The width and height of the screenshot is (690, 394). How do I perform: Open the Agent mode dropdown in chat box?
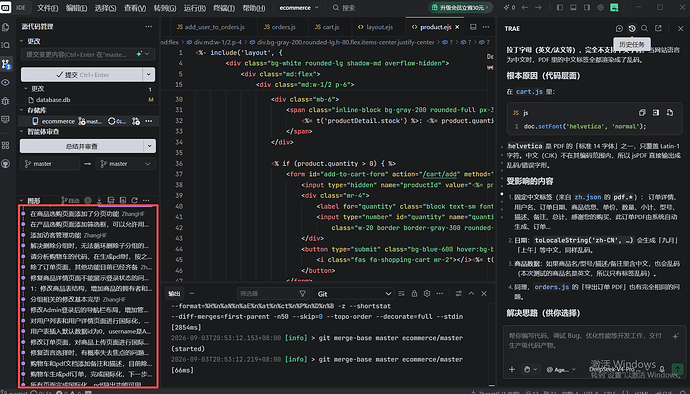[561, 370]
